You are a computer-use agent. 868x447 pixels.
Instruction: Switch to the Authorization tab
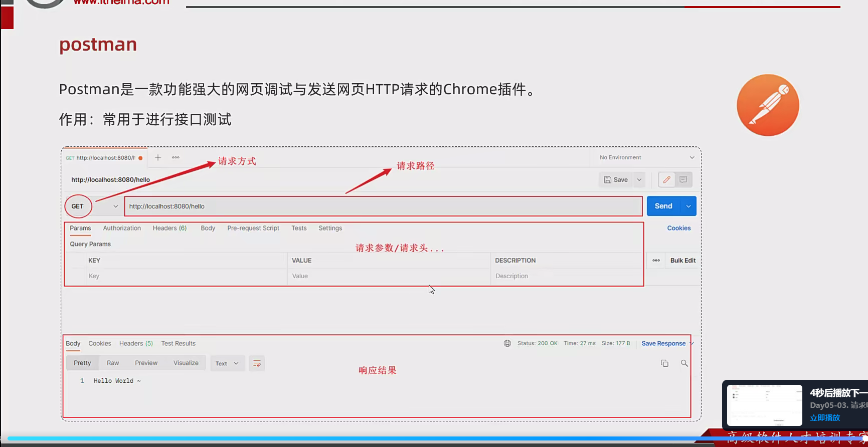122,228
